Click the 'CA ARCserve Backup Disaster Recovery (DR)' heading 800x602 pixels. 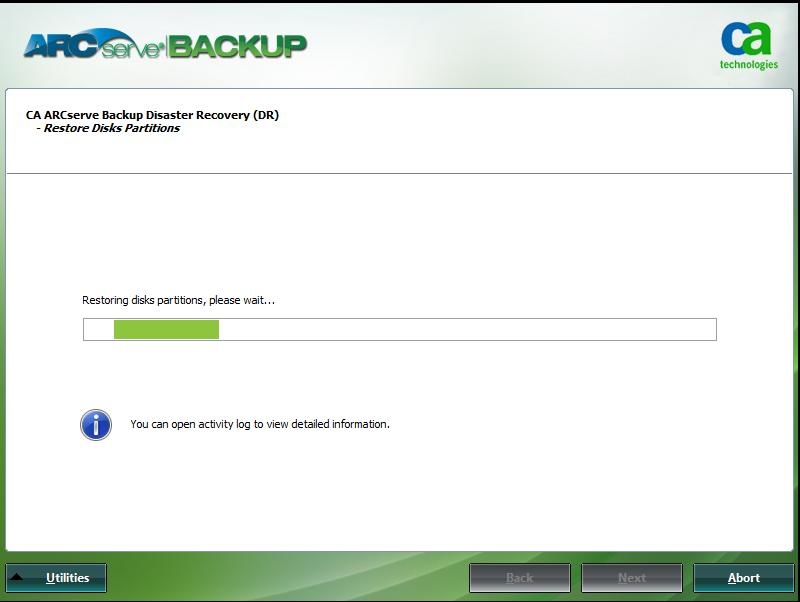coord(153,115)
